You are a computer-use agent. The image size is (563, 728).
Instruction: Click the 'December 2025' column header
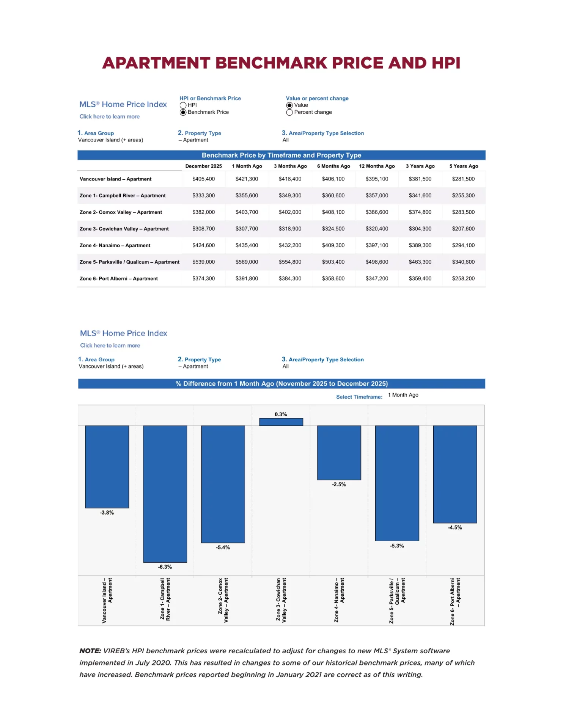click(x=203, y=166)
